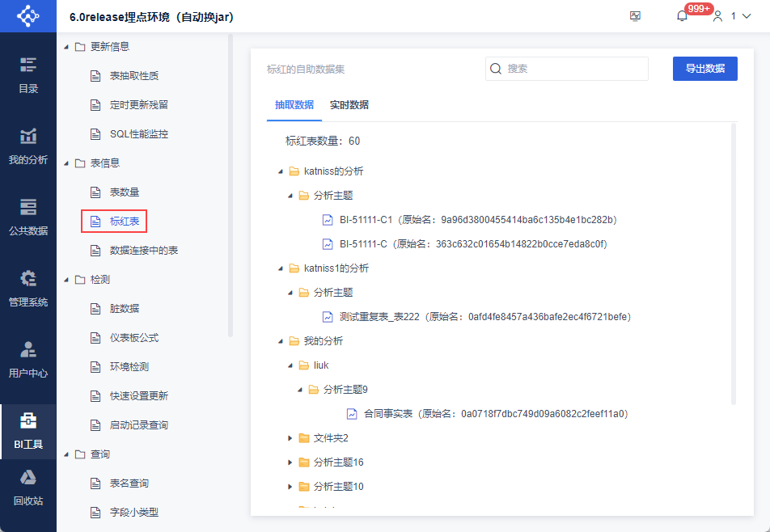Open the 回收站 recycle bin
Image resolution: width=770 pixels, height=532 pixels.
tap(28, 488)
